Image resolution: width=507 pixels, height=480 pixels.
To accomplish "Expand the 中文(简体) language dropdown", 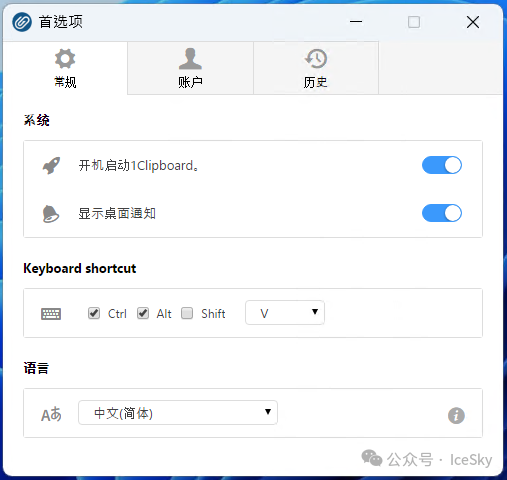I will click(x=178, y=413).
